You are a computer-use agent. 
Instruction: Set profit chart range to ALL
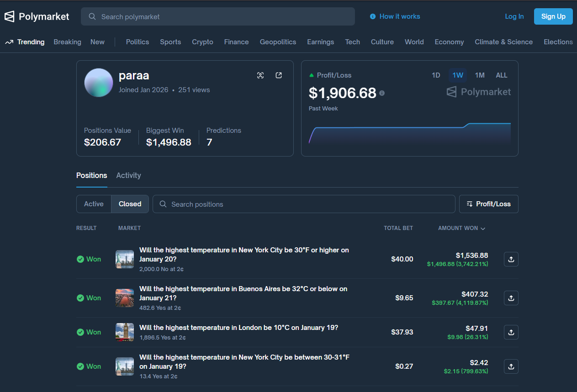(x=502, y=75)
